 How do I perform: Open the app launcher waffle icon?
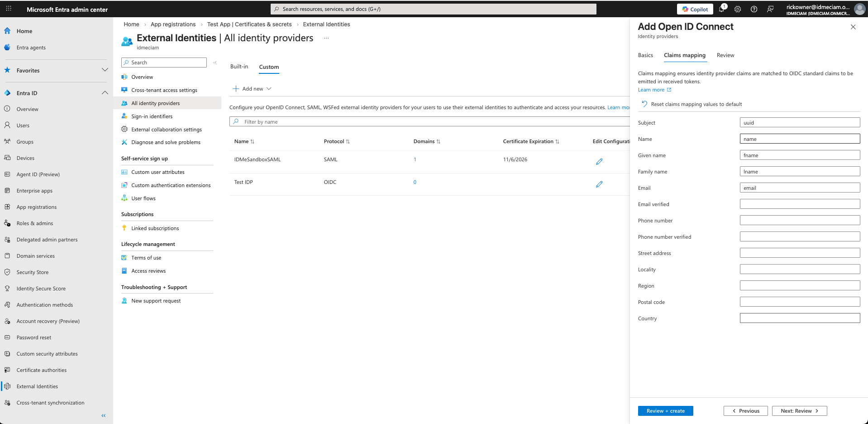[9, 9]
